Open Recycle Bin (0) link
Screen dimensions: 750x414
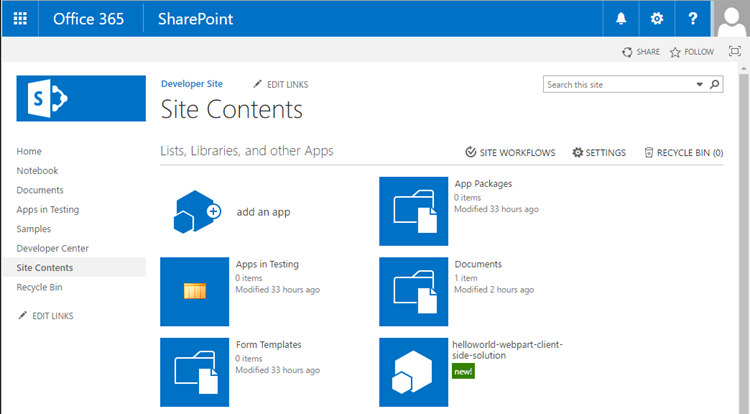coord(684,152)
